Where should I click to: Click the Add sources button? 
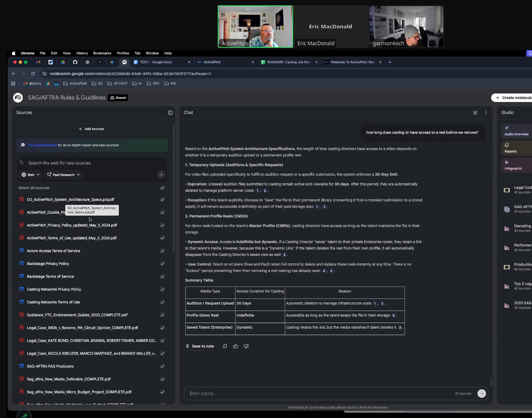pyautogui.click(x=92, y=129)
